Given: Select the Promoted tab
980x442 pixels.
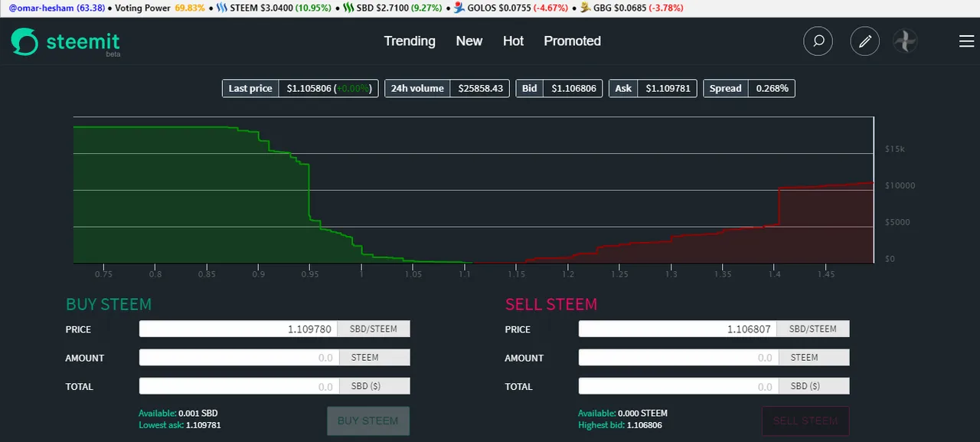Looking at the screenshot, I should point(572,41).
